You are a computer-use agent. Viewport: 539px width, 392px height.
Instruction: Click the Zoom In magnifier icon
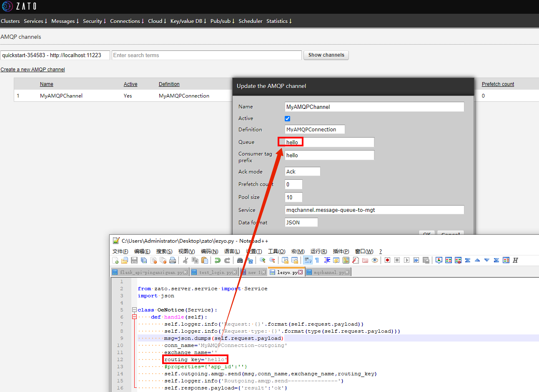coord(263,260)
